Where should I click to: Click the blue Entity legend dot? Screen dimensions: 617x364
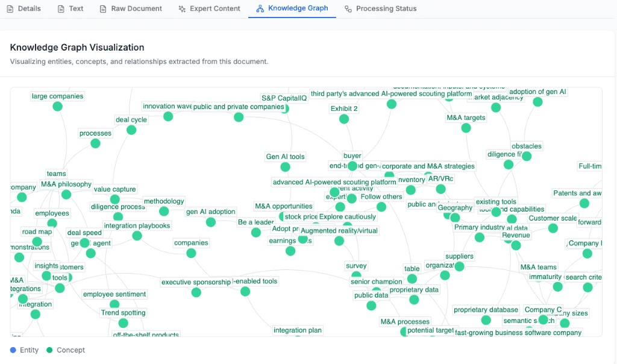[13, 350]
